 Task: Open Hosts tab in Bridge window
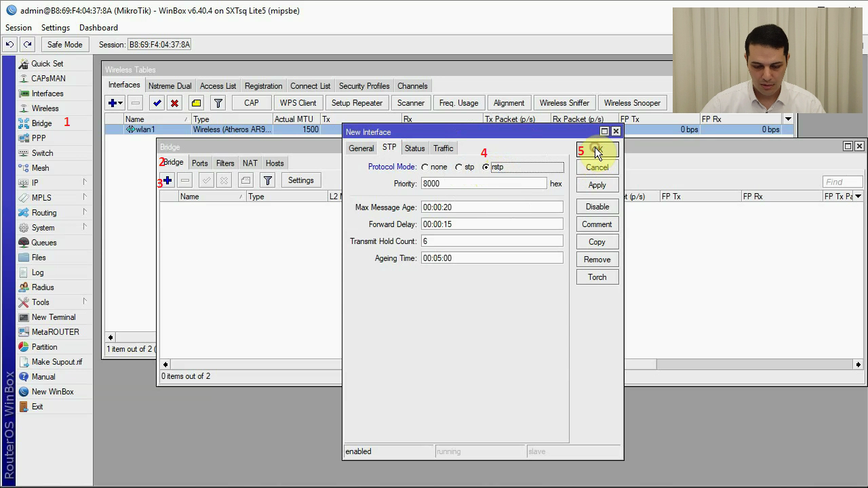pyautogui.click(x=275, y=163)
